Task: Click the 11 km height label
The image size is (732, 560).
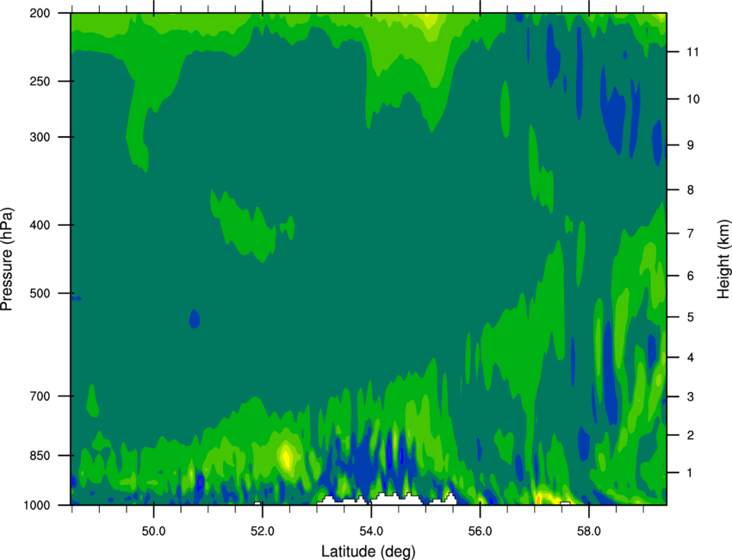Action: pyautogui.click(x=692, y=52)
